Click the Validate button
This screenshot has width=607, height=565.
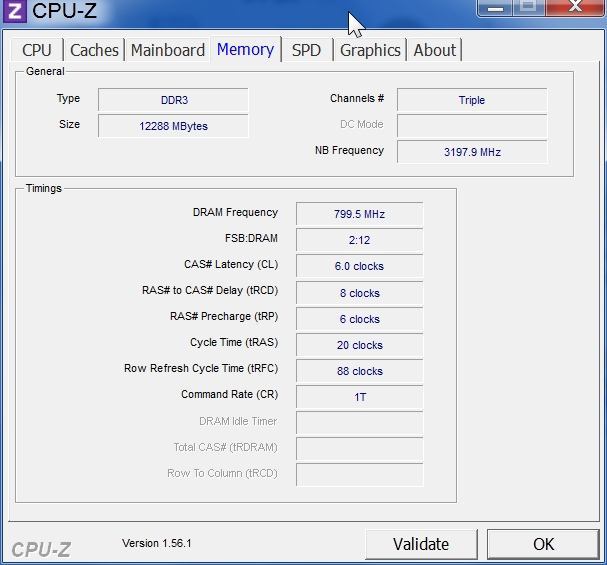point(421,544)
